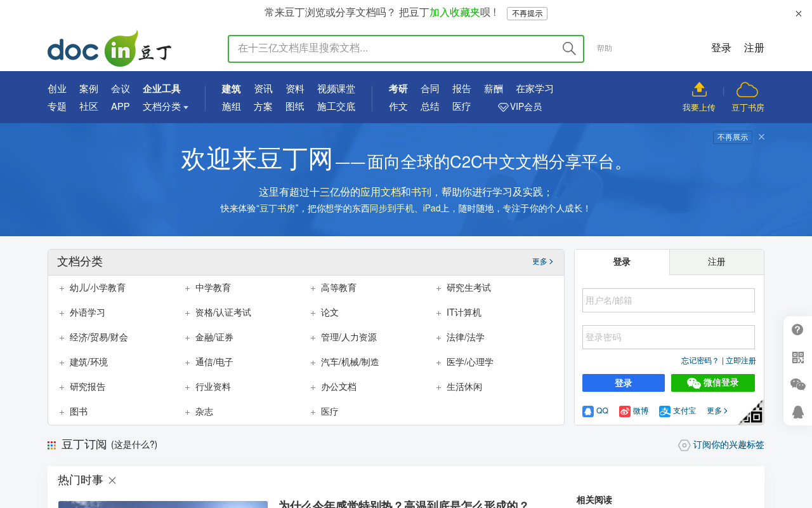Open the 考研 navigation item
Viewport: 812px width, 508px height.
398,90
